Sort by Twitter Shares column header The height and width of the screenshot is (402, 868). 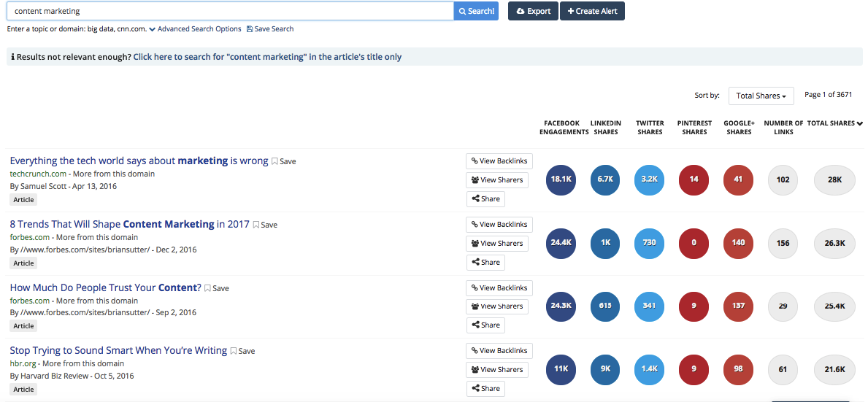pos(650,128)
